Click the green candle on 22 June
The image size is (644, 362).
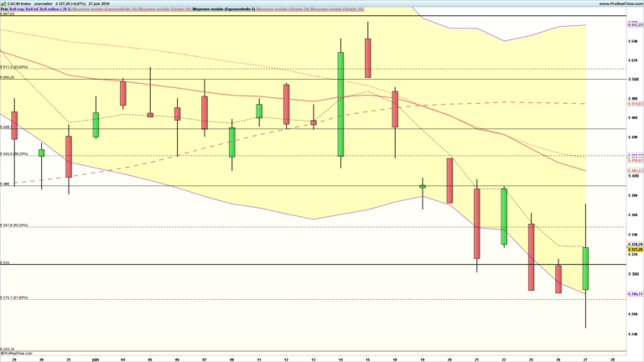pyautogui.click(x=504, y=217)
